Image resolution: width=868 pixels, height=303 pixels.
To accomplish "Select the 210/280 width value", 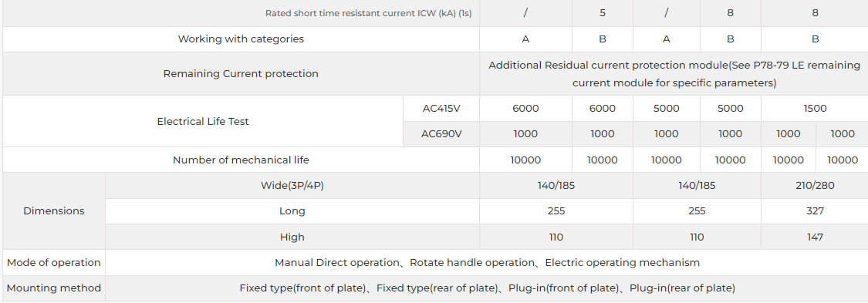I will 815,185.
